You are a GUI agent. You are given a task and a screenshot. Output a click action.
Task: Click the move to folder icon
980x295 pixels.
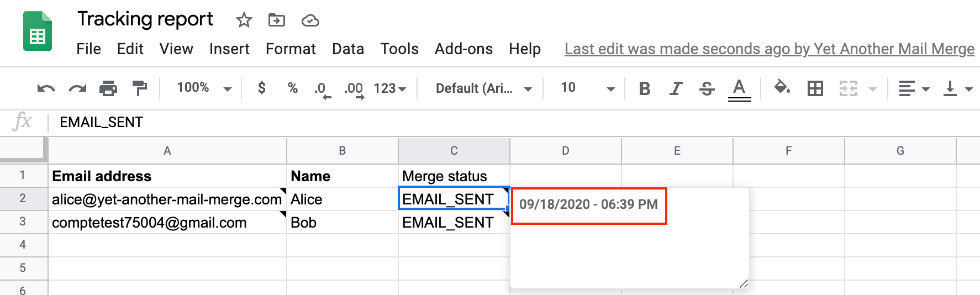pos(276,20)
